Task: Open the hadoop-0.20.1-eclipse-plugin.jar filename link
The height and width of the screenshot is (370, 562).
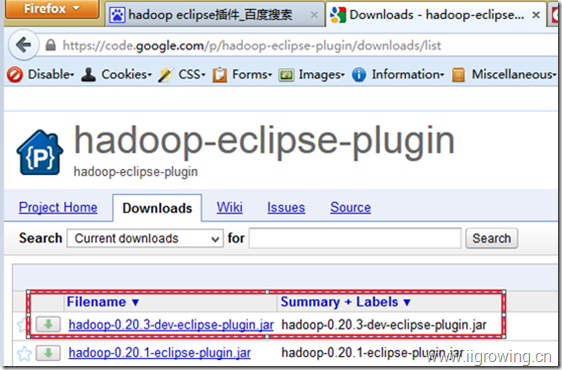Action: [159, 353]
